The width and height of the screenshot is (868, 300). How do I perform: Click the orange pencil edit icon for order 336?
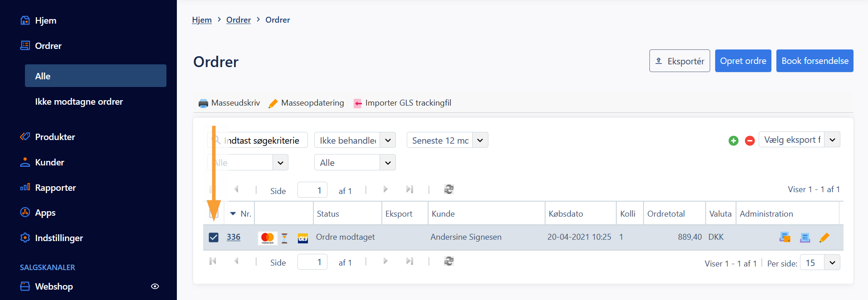824,237
